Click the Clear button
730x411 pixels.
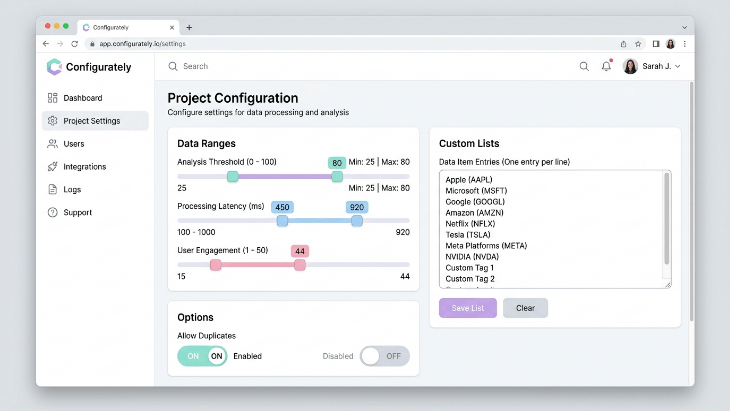click(x=525, y=308)
